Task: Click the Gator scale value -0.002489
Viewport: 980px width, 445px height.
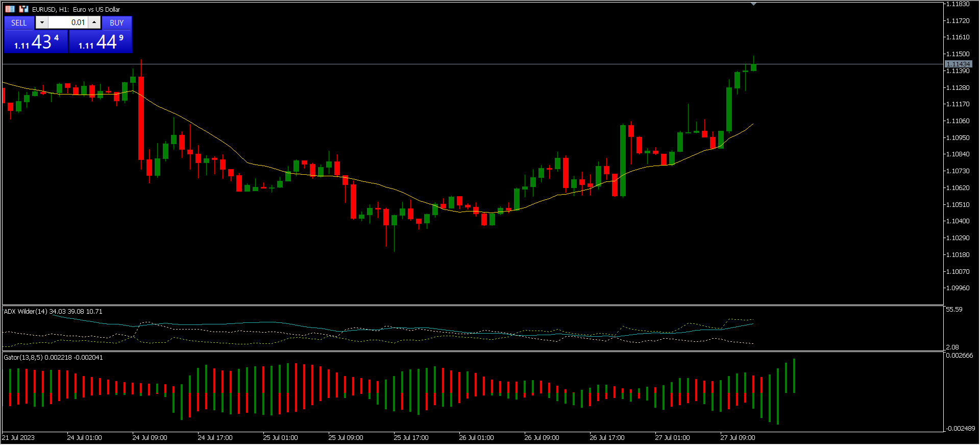Action: pos(960,429)
